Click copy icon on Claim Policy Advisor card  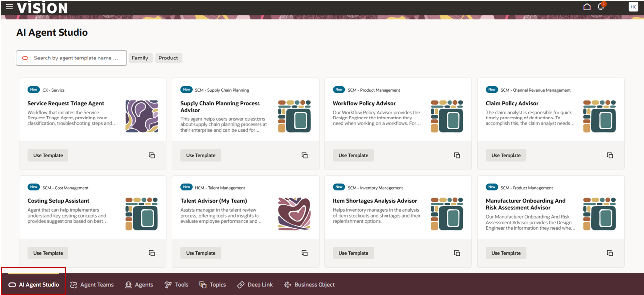pyautogui.click(x=610, y=155)
